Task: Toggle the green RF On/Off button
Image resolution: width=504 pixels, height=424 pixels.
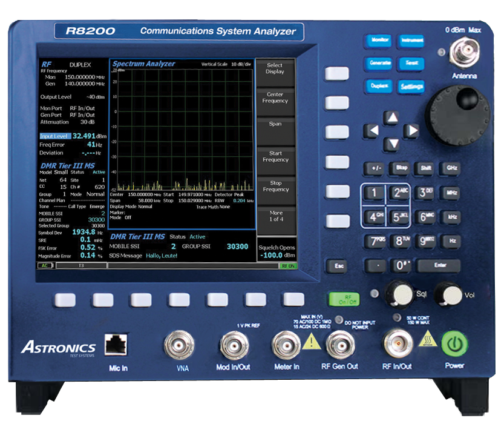Action: click(340, 299)
